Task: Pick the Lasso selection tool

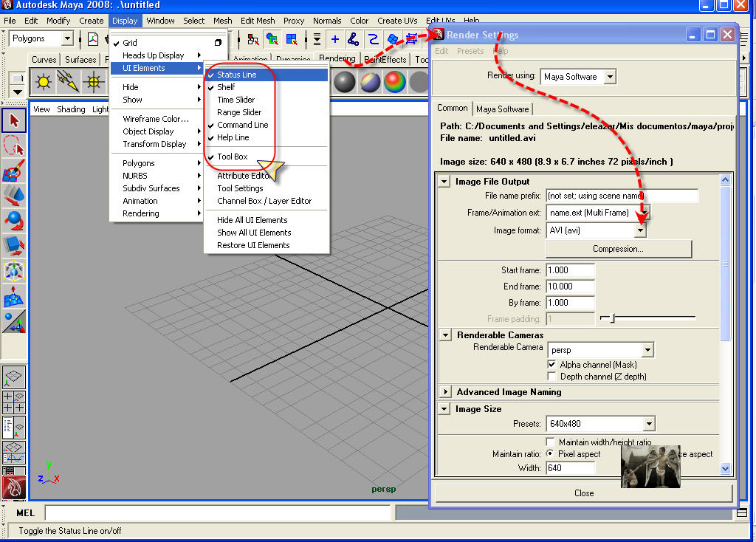Action: tap(14, 145)
